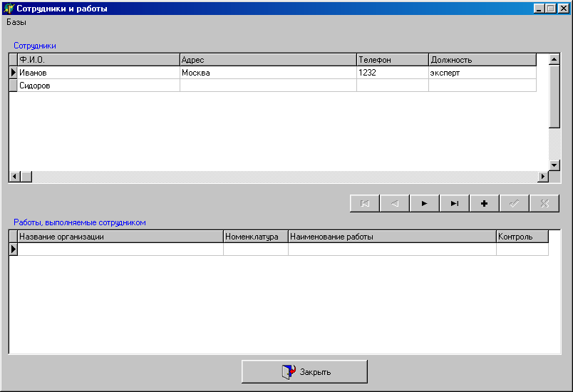Jump to last record navigator button

pos(455,204)
